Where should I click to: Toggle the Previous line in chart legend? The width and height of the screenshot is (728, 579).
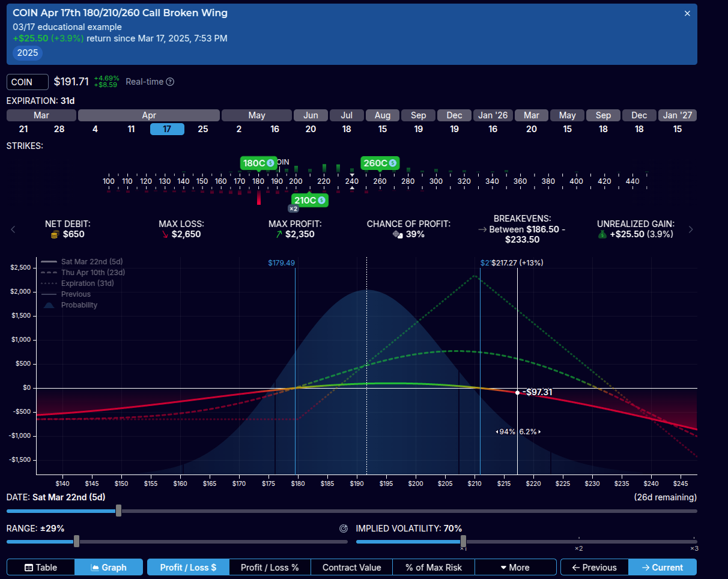[66, 294]
